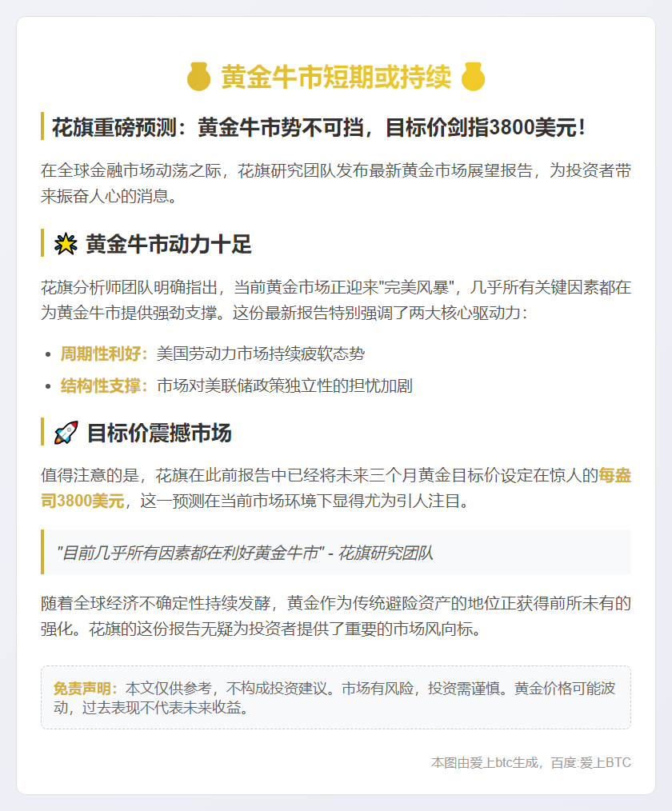Click the italic quote from 花旗研究团队
This screenshot has height=811, width=672.
click(x=245, y=553)
